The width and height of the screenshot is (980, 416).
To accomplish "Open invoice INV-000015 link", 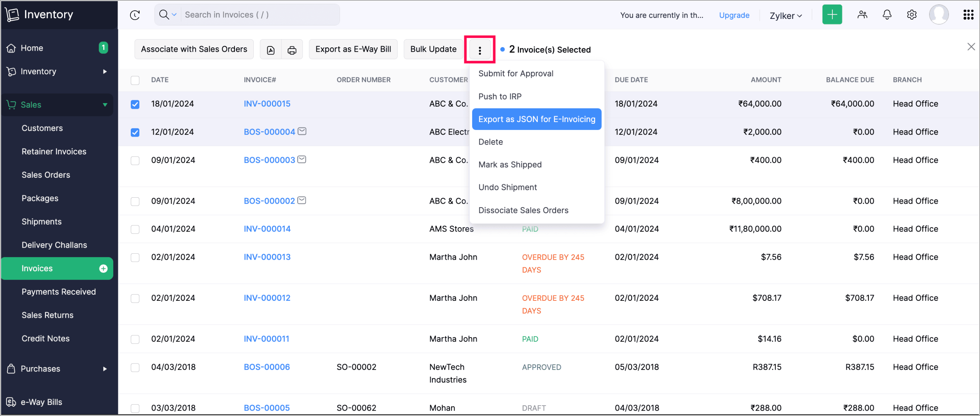I will tap(267, 103).
